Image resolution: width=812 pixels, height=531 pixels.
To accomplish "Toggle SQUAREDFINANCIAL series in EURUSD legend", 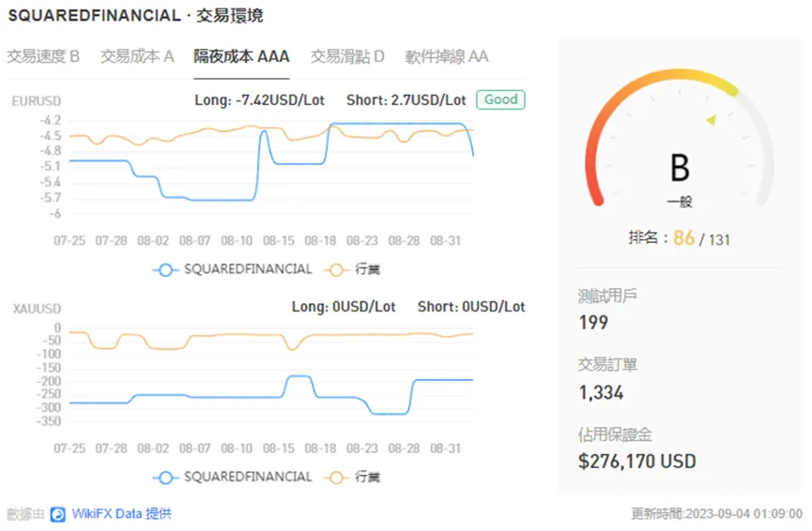I will [x=233, y=269].
